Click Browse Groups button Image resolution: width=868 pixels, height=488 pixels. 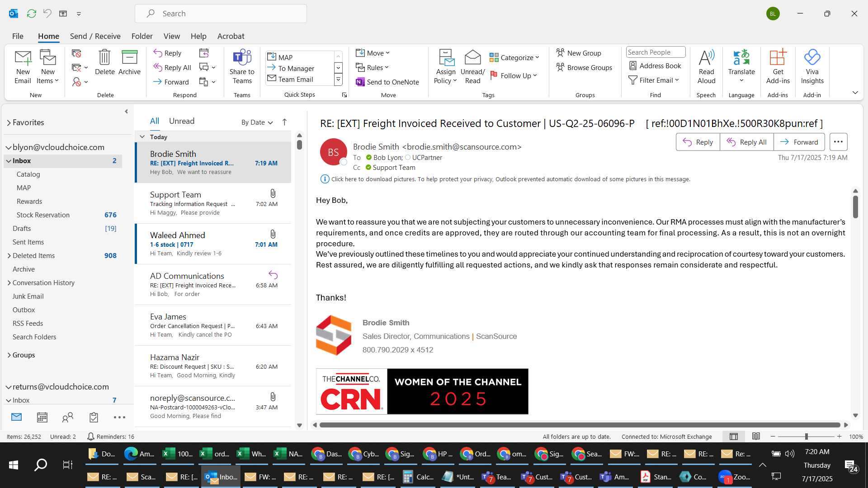pyautogui.click(x=584, y=67)
